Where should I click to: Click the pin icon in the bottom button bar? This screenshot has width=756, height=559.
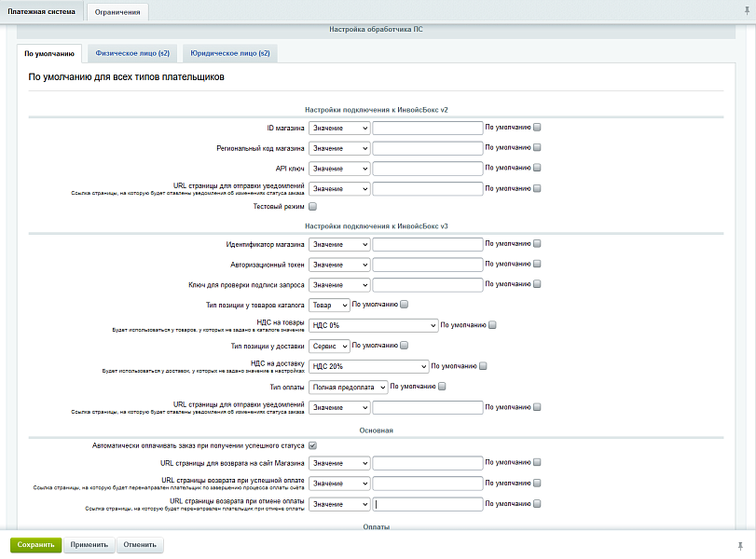740,544
